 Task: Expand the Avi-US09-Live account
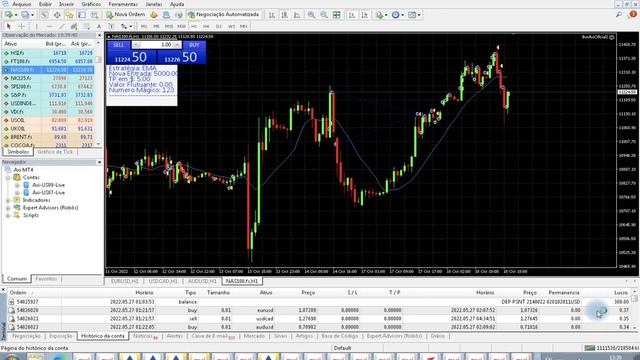coord(18,185)
